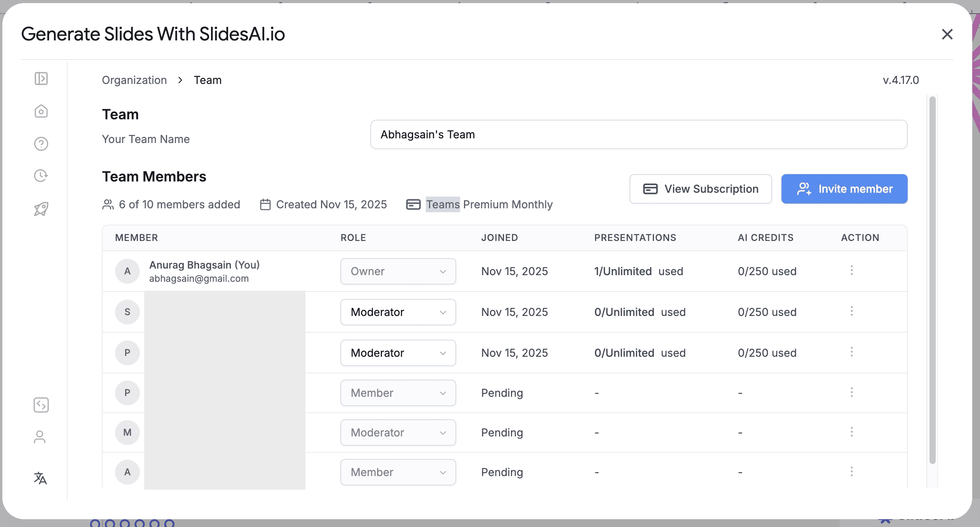The width and height of the screenshot is (980, 527).
Task: Click the Team breadcrumb item
Action: point(208,80)
